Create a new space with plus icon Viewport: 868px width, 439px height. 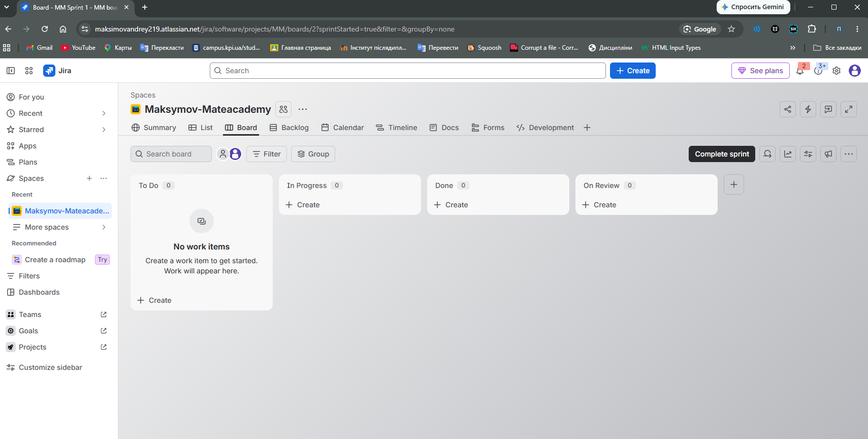point(89,178)
